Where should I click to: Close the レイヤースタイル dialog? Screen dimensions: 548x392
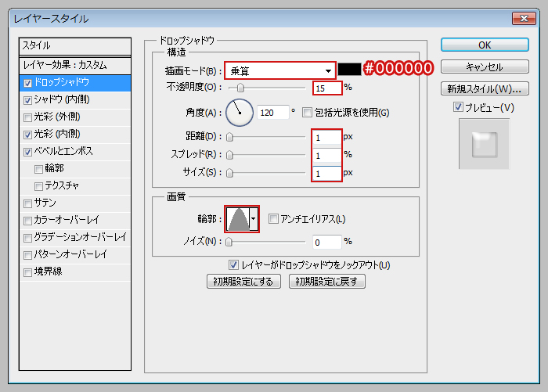point(524,18)
